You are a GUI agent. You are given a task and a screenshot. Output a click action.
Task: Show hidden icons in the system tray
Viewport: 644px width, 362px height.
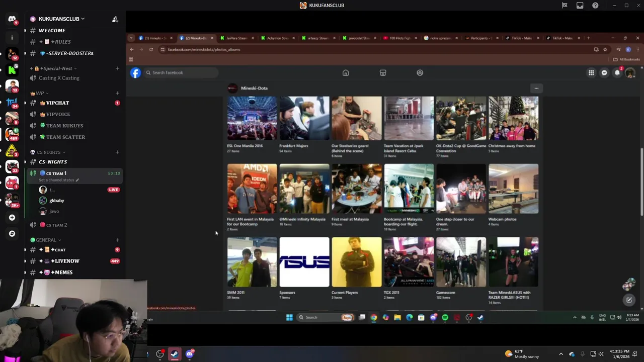click(561, 354)
